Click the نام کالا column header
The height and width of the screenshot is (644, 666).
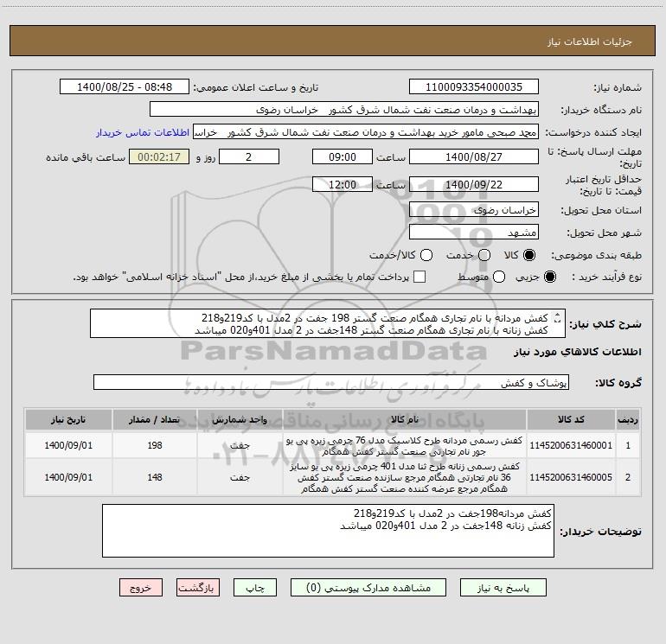coord(405,419)
